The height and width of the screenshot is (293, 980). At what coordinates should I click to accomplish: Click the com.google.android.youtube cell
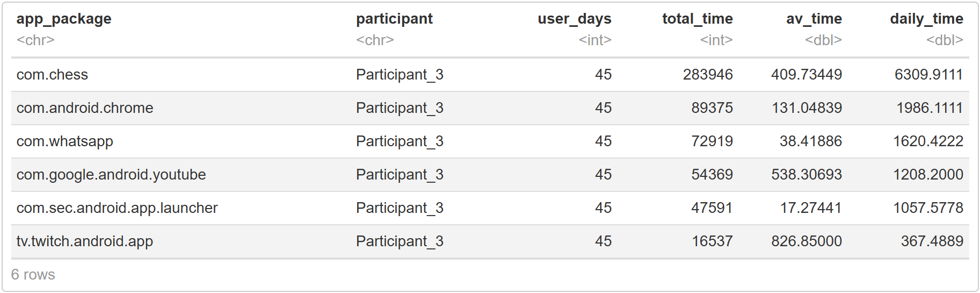click(111, 175)
